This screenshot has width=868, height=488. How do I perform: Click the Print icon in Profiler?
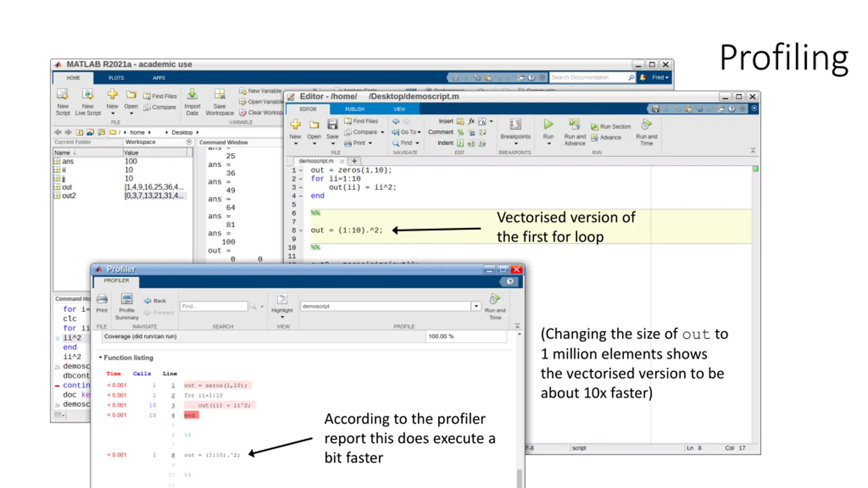tap(102, 299)
